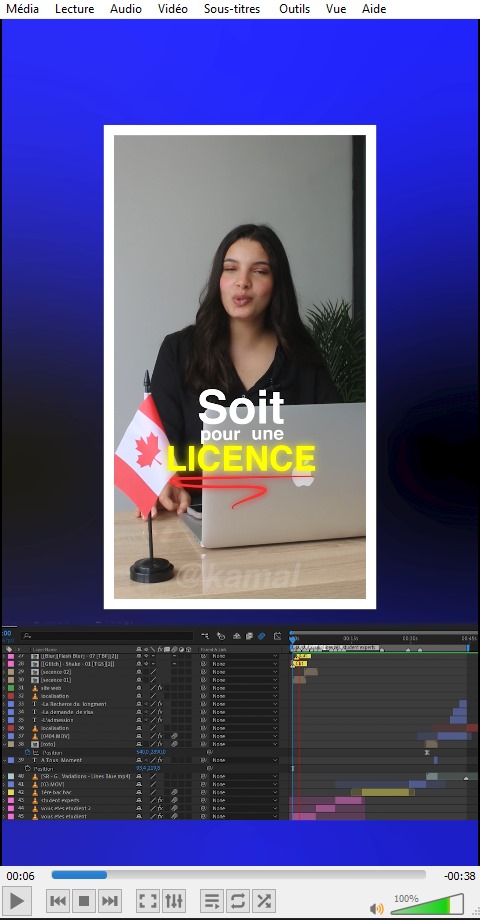The height and width of the screenshot is (920, 480).
Task: Open the Outils menu
Action: pos(295,9)
